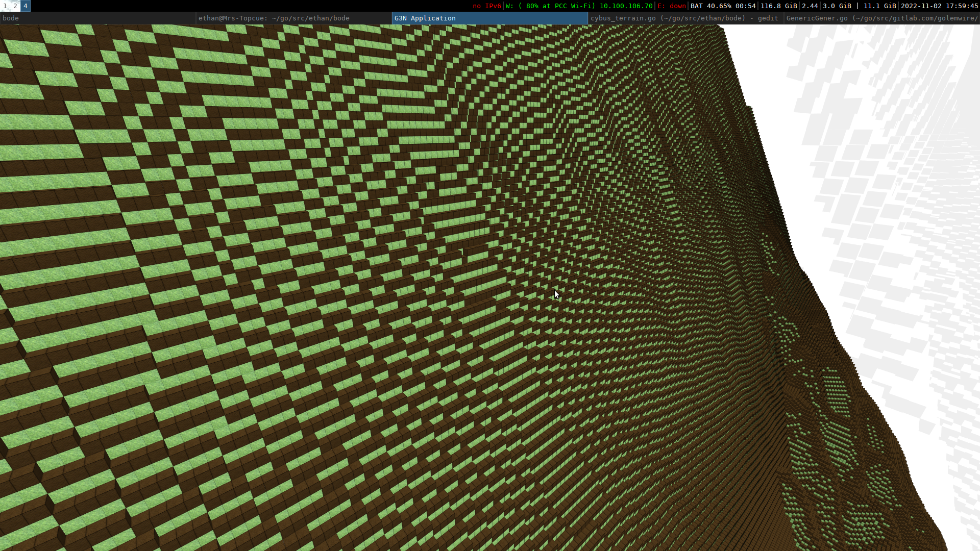The image size is (980, 551).
Task: Switch to workspace 1
Action: pos(5,6)
